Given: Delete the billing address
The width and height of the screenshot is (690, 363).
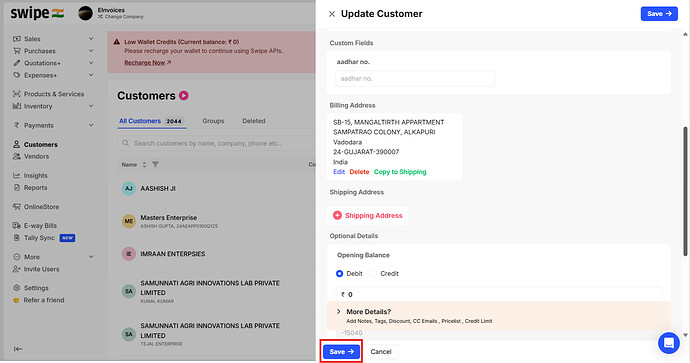Looking at the screenshot, I should click(x=359, y=172).
